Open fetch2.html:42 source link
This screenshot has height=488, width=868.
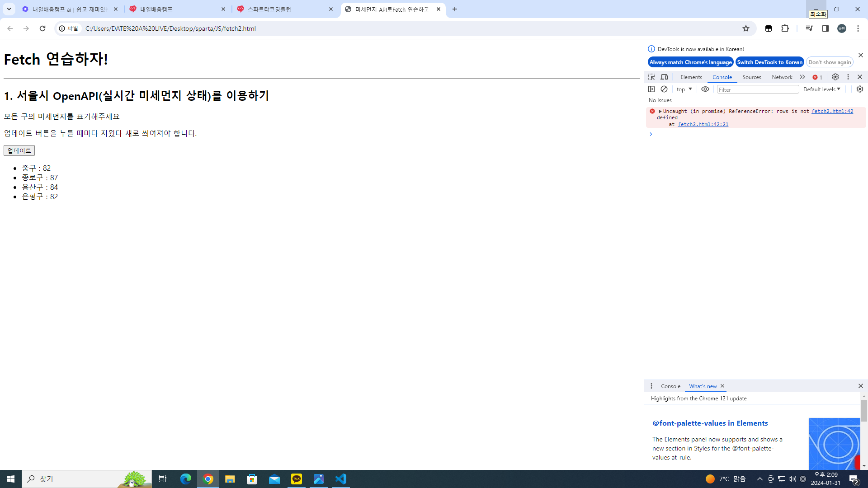(x=832, y=111)
